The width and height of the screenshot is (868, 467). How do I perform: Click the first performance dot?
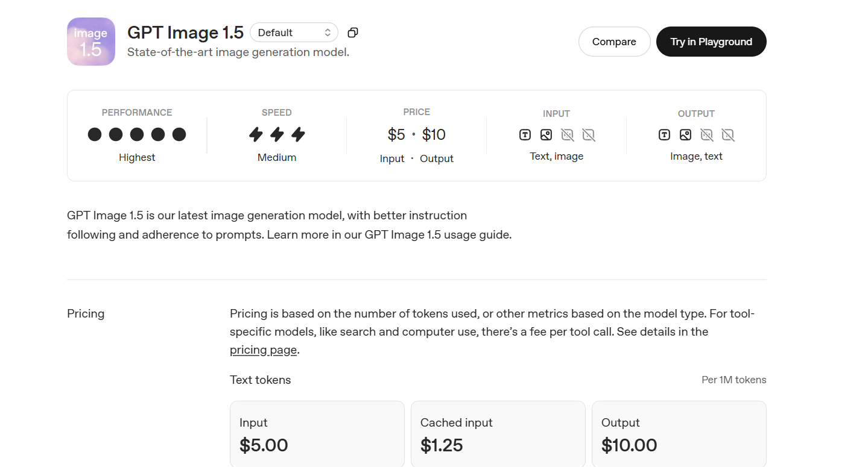point(95,134)
